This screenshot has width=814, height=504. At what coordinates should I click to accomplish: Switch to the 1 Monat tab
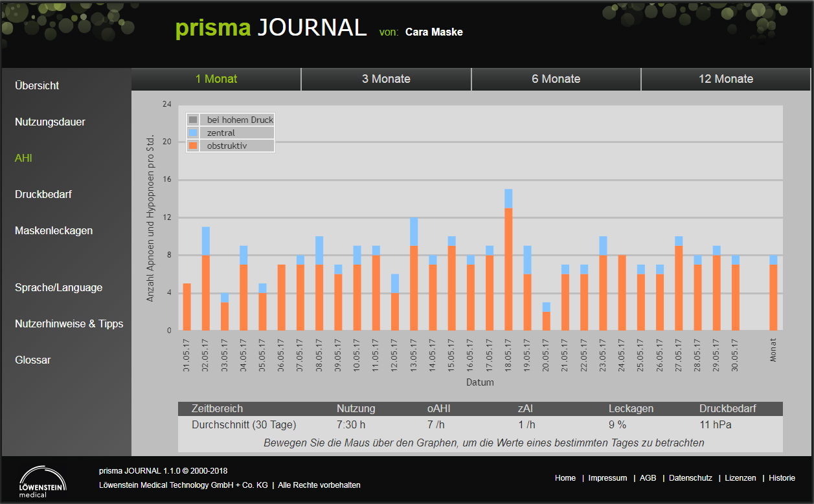pos(216,79)
